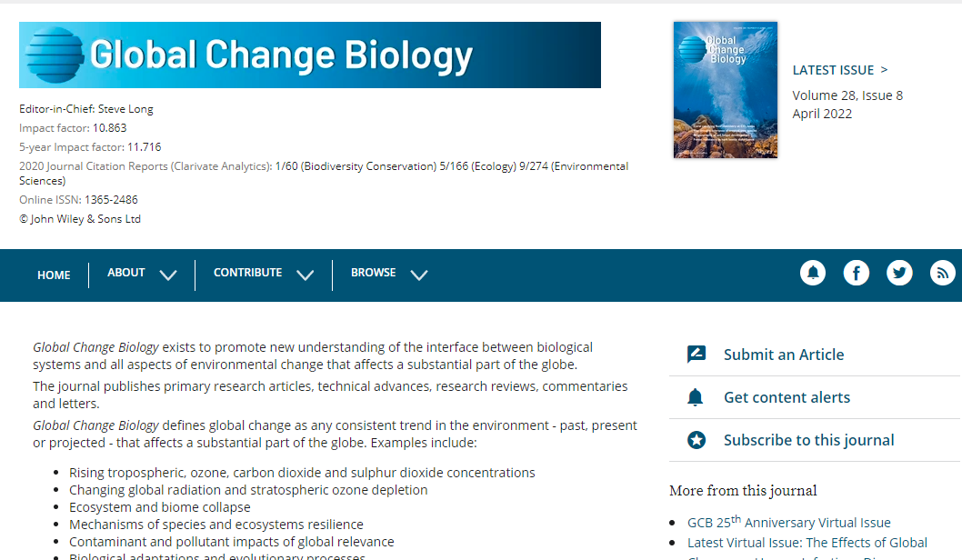Image resolution: width=962 pixels, height=560 pixels.
Task: Expand the ABOUT dropdown chevron
Action: 168,275
